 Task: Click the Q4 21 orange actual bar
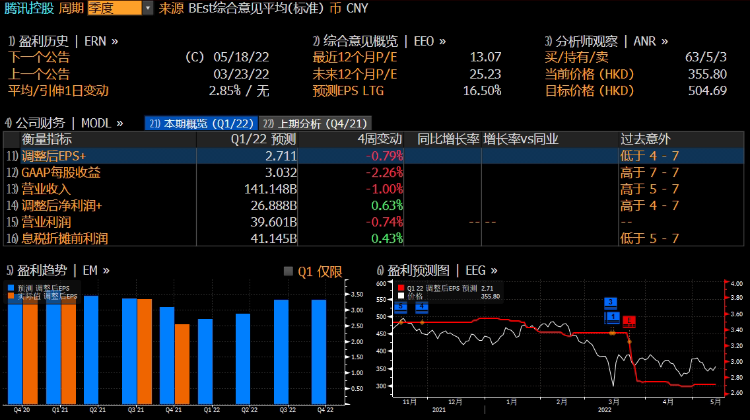coord(182,364)
